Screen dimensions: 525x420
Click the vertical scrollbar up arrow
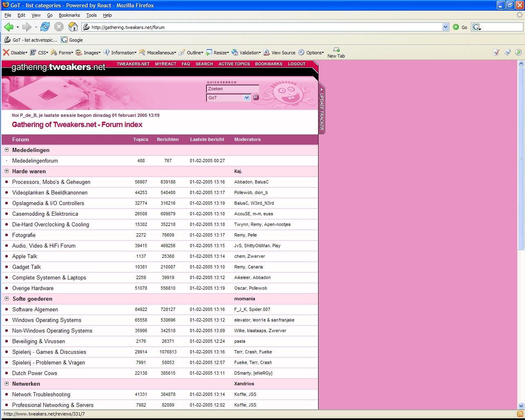(521, 64)
